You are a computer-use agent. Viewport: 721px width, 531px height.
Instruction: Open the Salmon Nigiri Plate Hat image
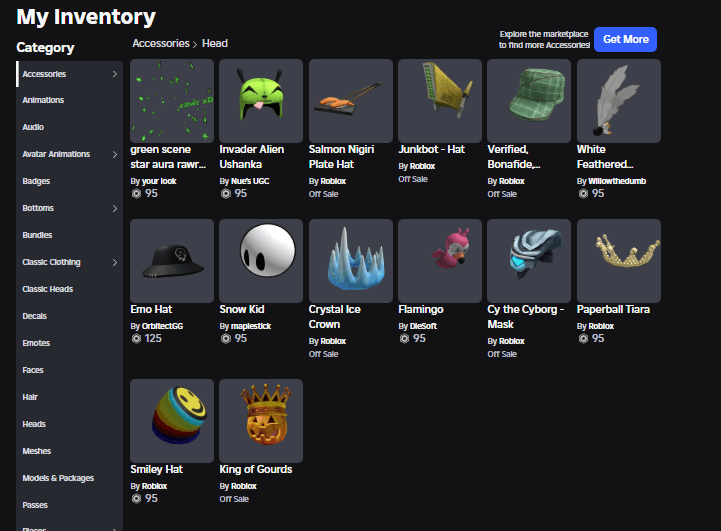[351, 101]
